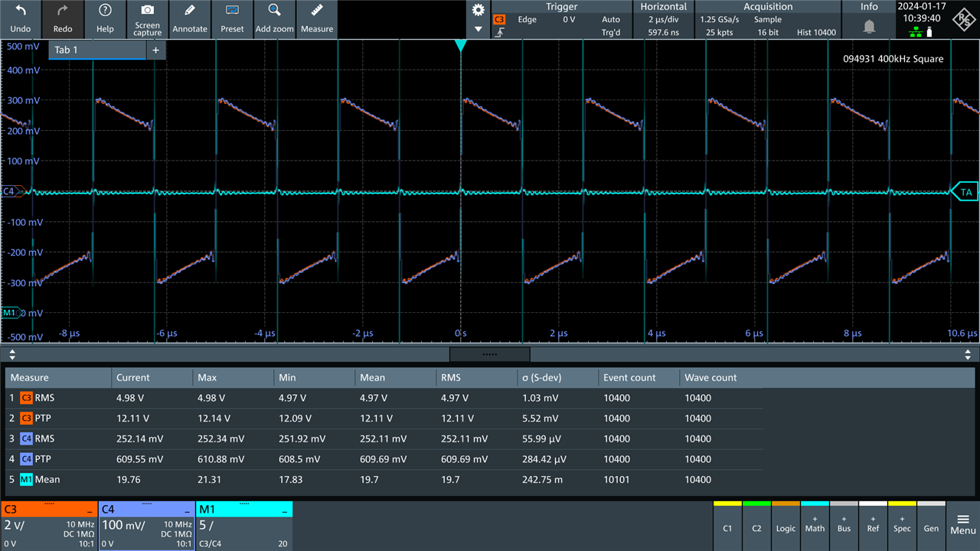This screenshot has height=551, width=980.
Task: Open the Help question mark icon
Action: [105, 11]
